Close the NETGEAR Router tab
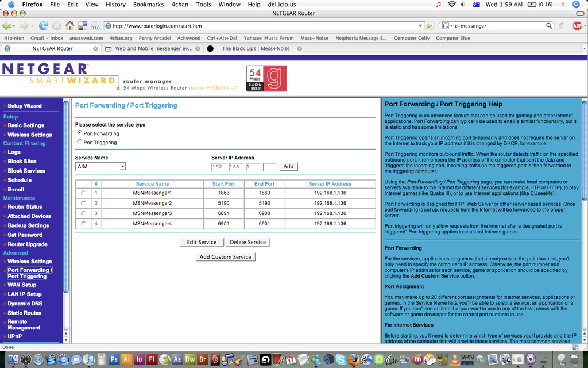Viewport: 588px width, 368px height. pyautogui.click(x=95, y=48)
